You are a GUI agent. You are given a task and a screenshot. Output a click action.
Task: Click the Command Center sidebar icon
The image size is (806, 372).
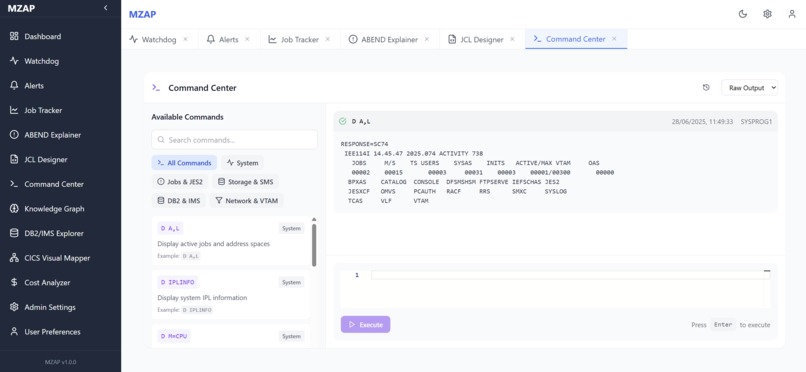coord(14,184)
